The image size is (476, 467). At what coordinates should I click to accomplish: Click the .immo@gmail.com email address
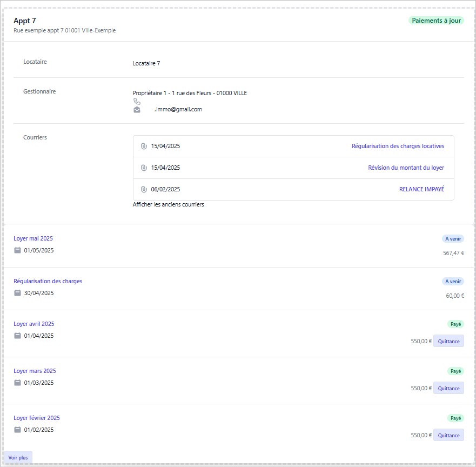point(178,109)
